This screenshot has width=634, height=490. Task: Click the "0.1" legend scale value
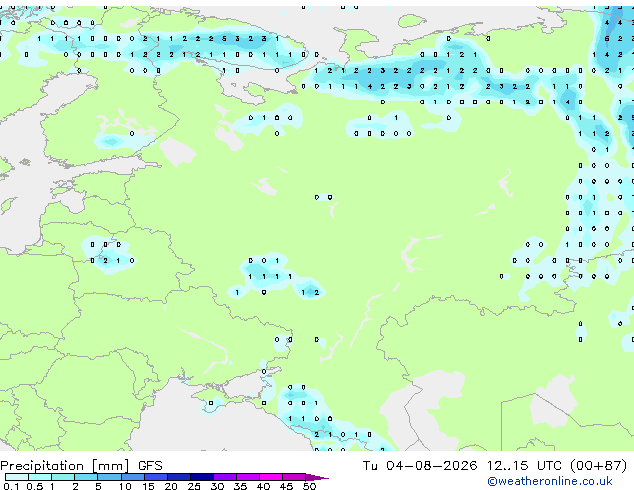coord(11,486)
